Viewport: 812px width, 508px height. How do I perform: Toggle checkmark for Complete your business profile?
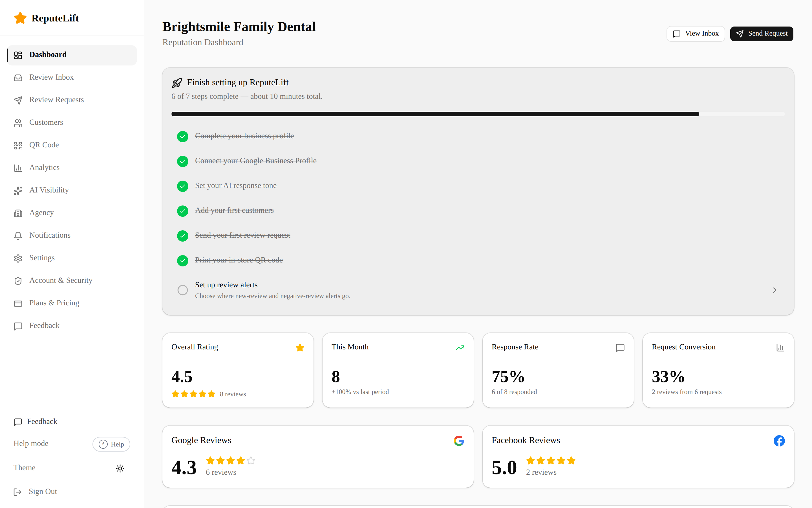coord(182,136)
